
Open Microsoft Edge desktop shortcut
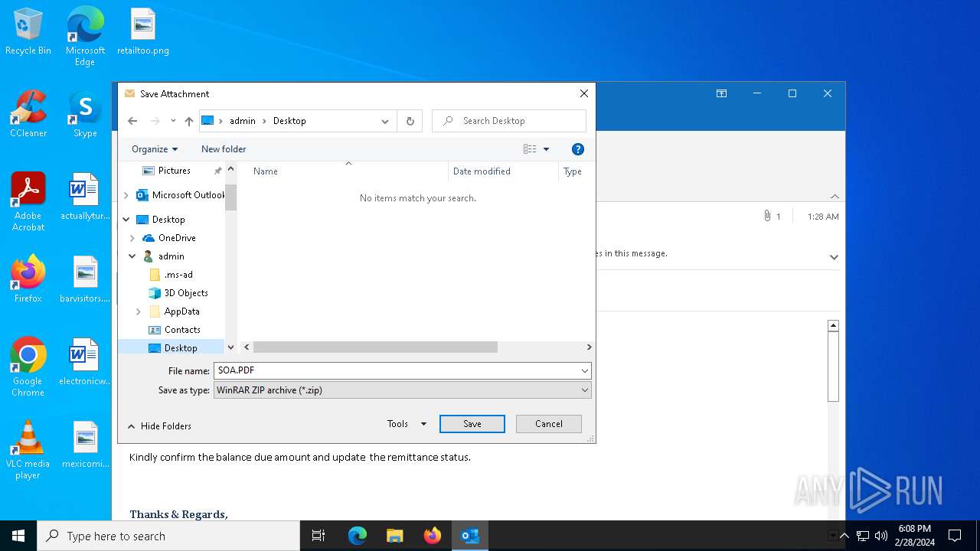[85, 36]
